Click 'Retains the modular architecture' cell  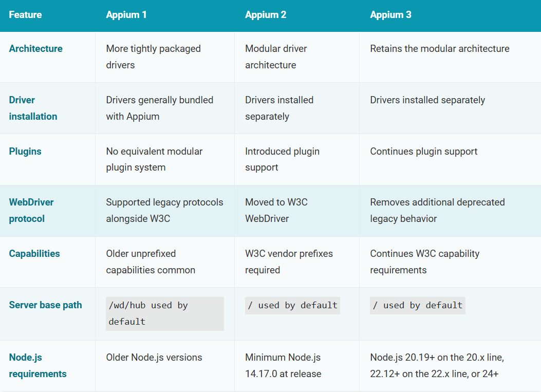click(x=440, y=49)
